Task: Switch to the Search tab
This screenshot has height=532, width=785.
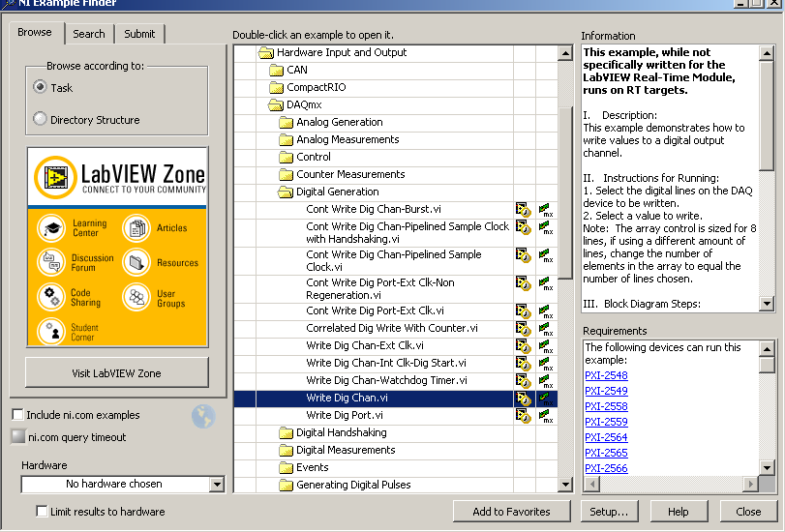Action: click(x=89, y=34)
